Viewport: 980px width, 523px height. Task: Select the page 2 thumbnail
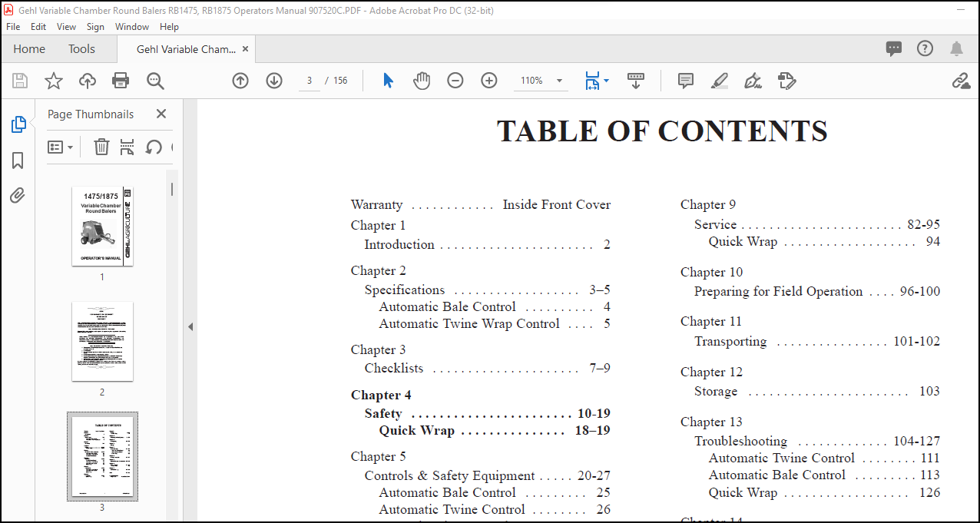(x=102, y=342)
